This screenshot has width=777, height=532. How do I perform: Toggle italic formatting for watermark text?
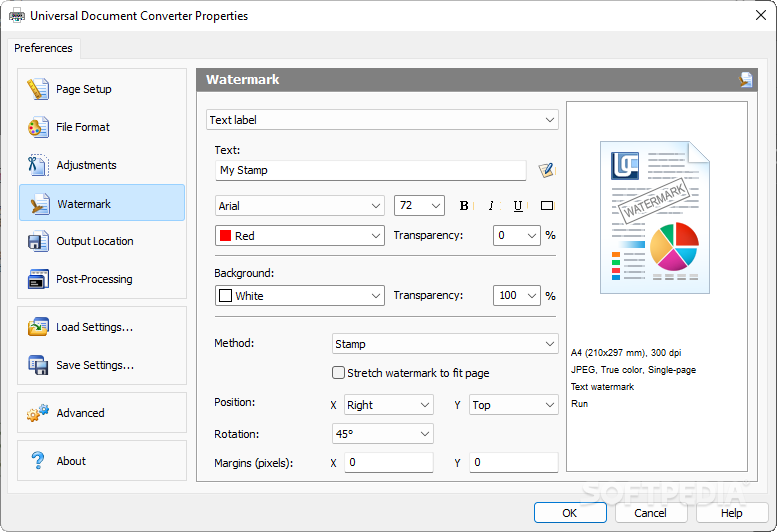(491, 206)
